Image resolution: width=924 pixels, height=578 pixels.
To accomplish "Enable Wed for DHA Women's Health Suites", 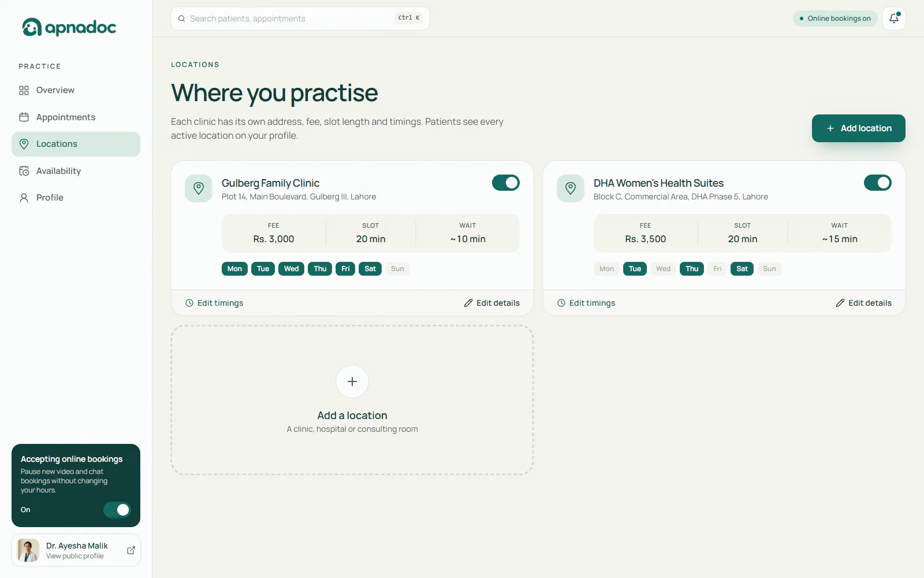I will pyautogui.click(x=663, y=269).
